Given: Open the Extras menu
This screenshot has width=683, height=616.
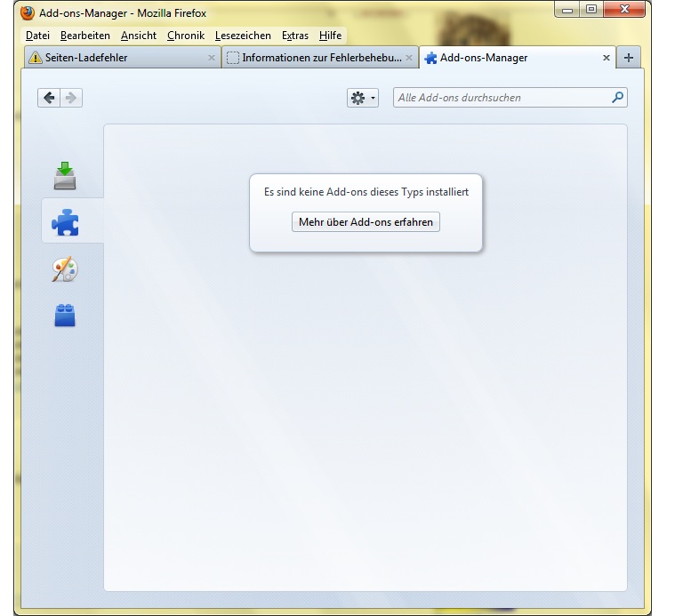Looking at the screenshot, I should pyautogui.click(x=295, y=36).
